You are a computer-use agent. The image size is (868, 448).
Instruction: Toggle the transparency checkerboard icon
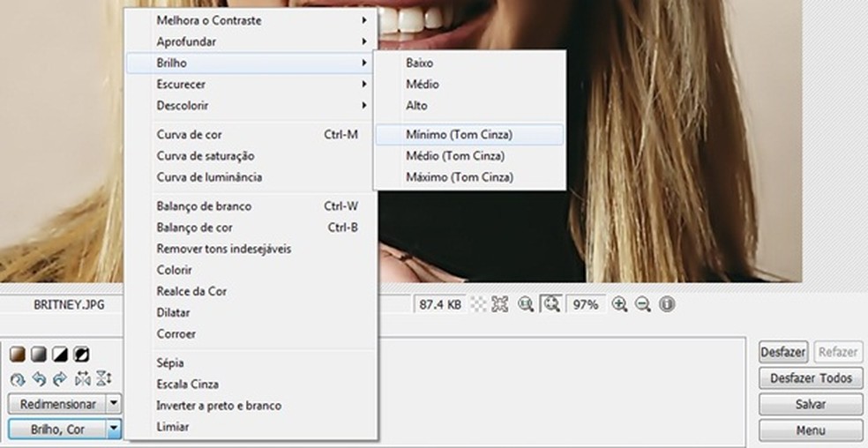[x=479, y=304]
